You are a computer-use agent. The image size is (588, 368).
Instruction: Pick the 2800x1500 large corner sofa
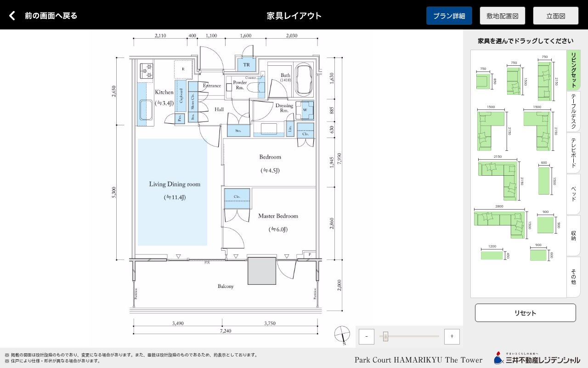pyautogui.click(x=499, y=222)
